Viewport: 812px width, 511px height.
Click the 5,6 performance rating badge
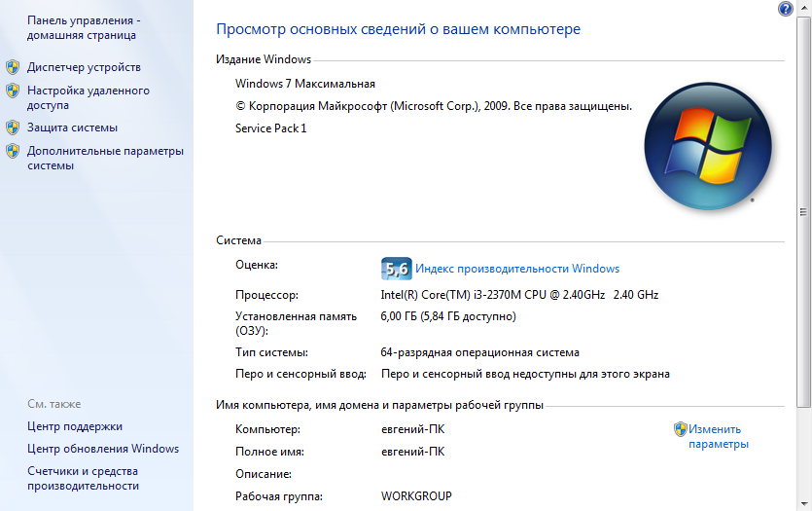(x=396, y=269)
